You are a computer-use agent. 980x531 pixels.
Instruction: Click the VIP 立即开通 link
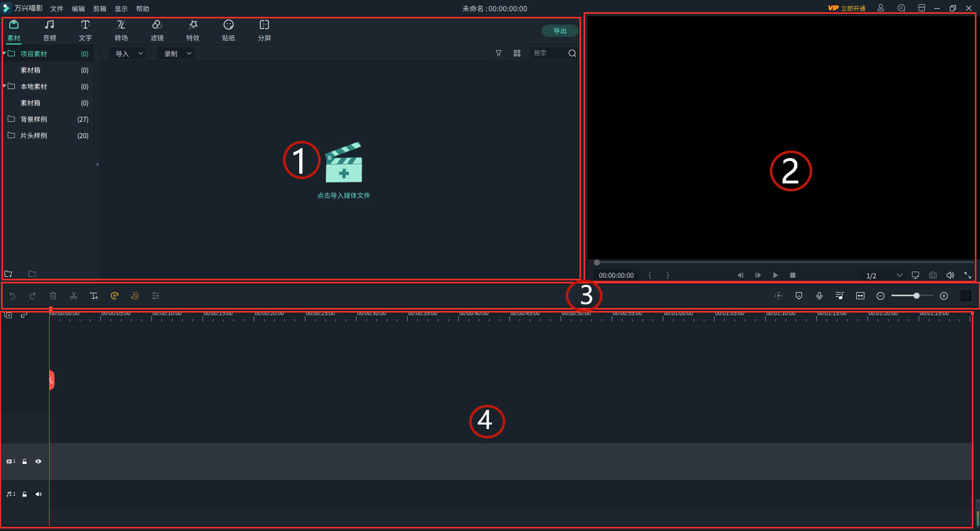[847, 8]
